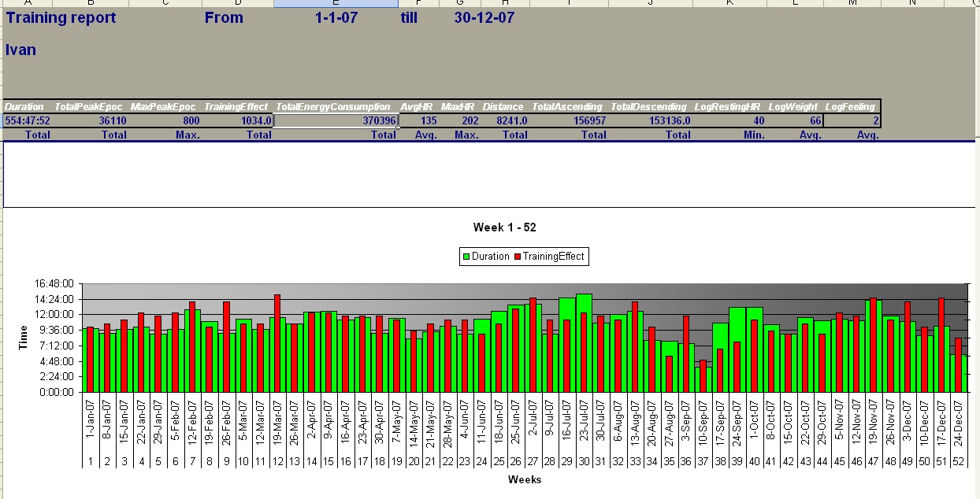Click the MaxPeakEpoc header cell
Image resolution: width=980 pixels, height=499 pixels.
coord(163,107)
